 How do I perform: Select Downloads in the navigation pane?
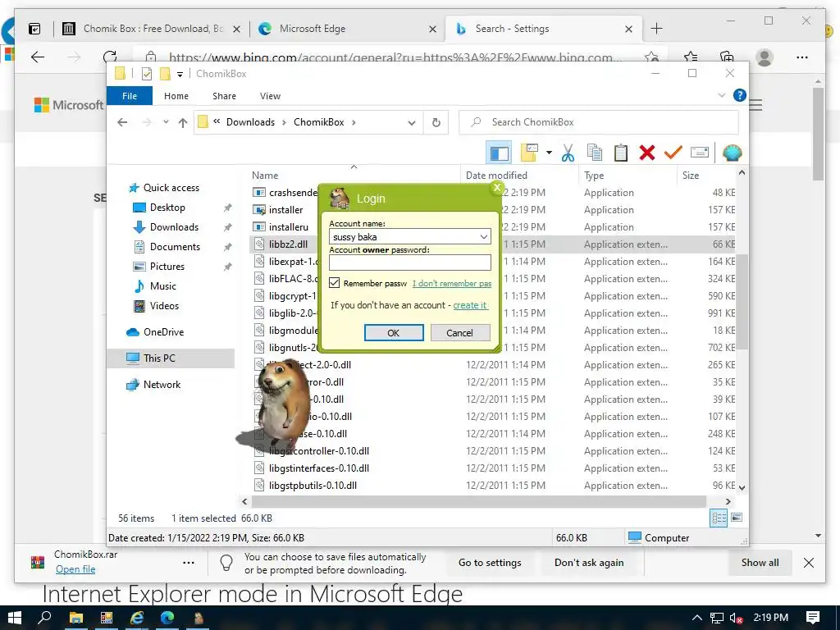point(174,227)
